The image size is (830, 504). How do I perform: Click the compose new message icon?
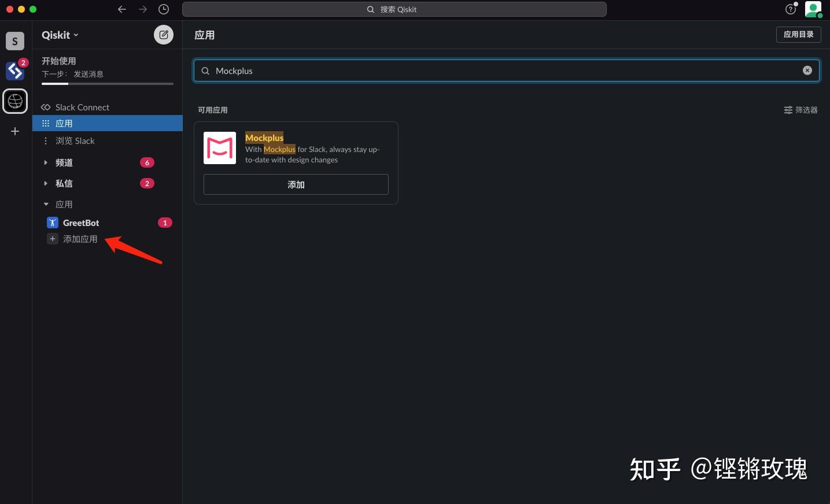(x=164, y=35)
